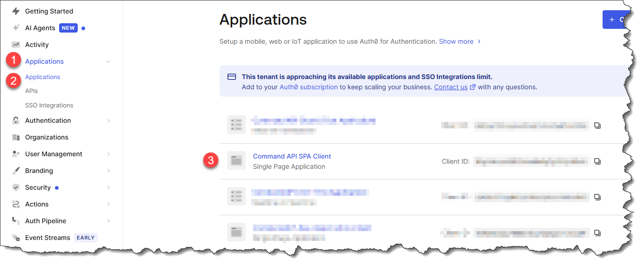
Task: Go to Activity in the sidebar
Action: coord(37,45)
